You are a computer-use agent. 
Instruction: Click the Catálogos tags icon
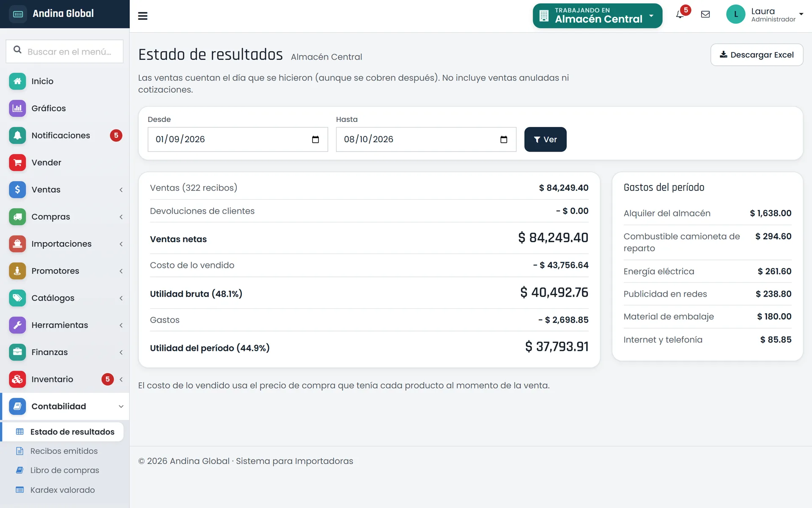(x=17, y=298)
